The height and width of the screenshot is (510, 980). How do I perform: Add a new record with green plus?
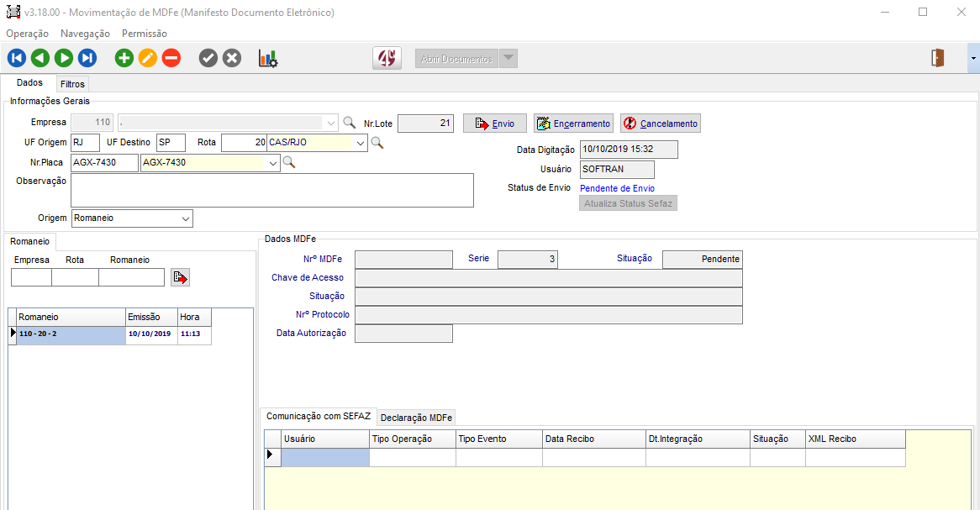pos(124,58)
